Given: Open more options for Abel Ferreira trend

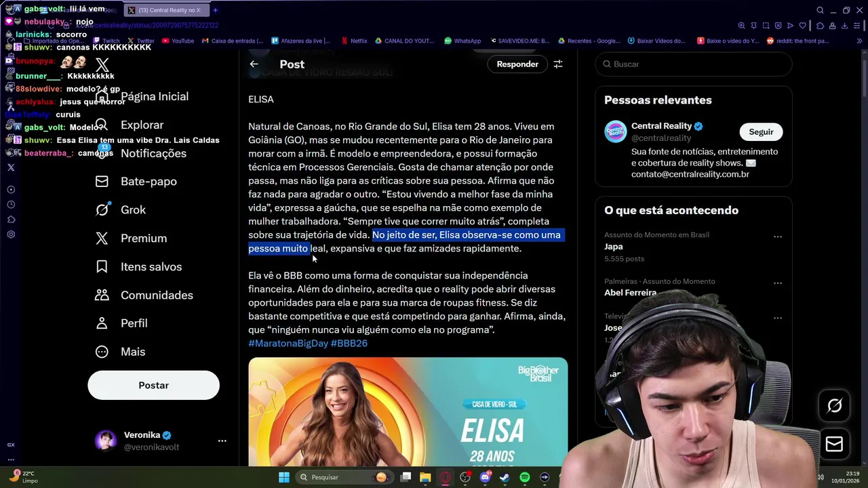Looking at the screenshot, I should [x=778, y=283].
